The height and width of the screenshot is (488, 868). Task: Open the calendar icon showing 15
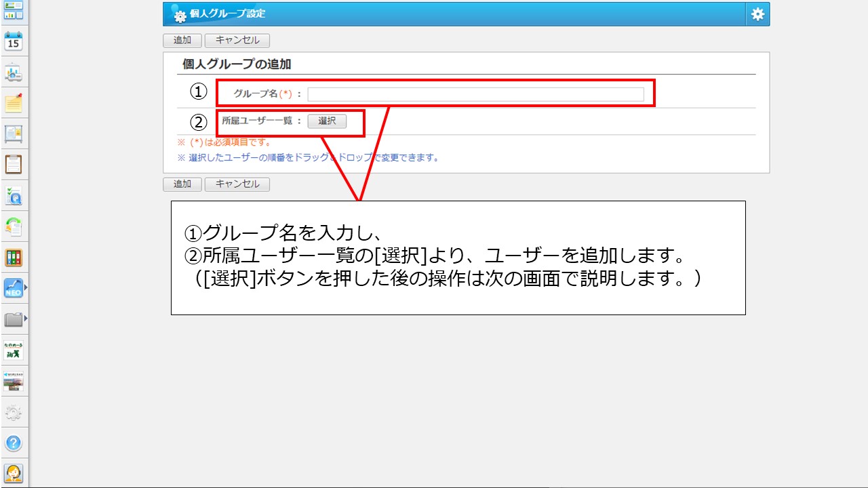(x=14, y=41)
